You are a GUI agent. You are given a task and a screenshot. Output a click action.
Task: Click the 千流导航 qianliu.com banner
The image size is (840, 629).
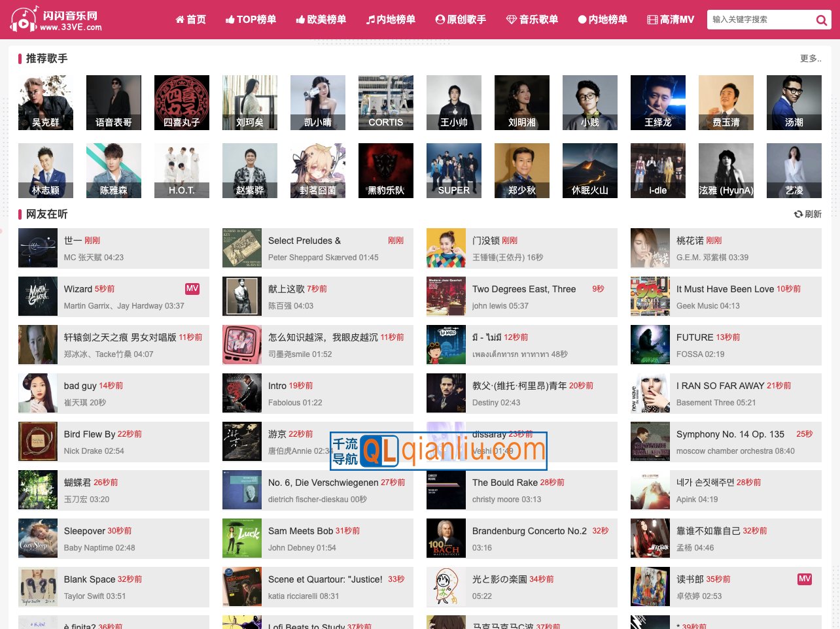point(438,450)
